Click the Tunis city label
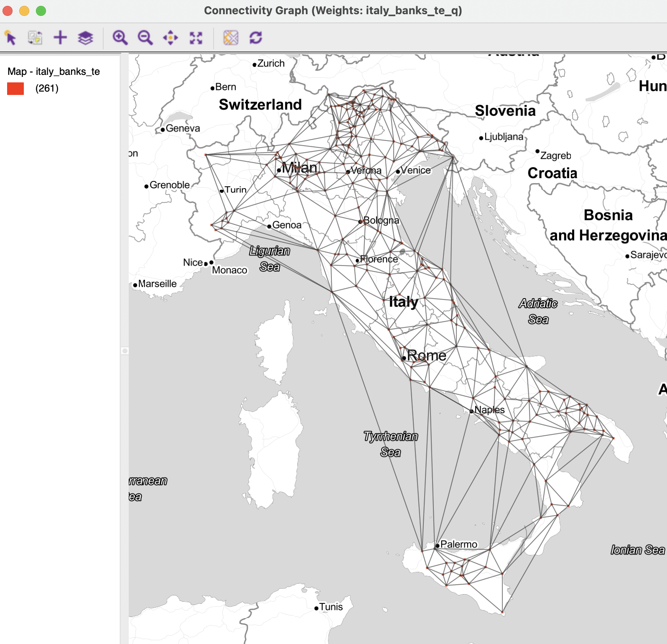667x644 pixels. (x=331, y=607)
